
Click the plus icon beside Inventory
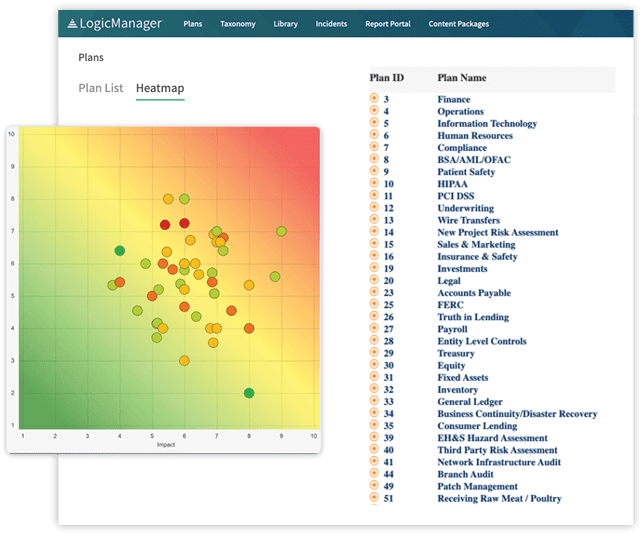point(374,389)
